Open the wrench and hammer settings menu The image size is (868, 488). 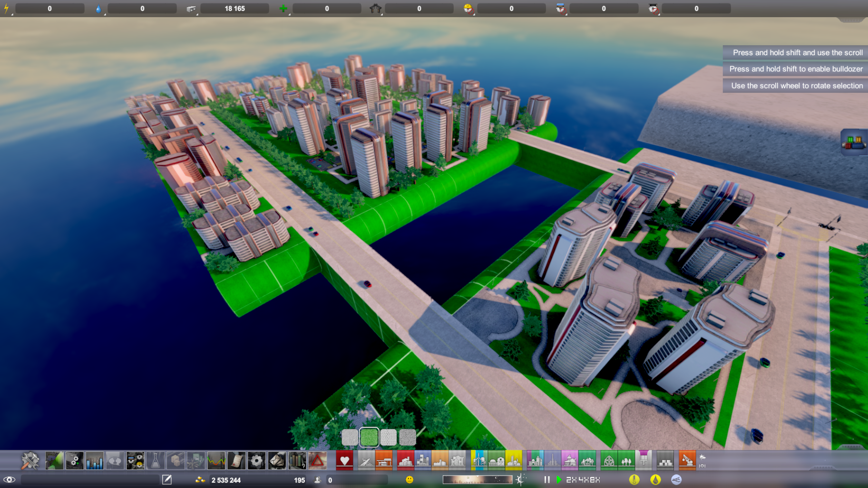(30, 460)
